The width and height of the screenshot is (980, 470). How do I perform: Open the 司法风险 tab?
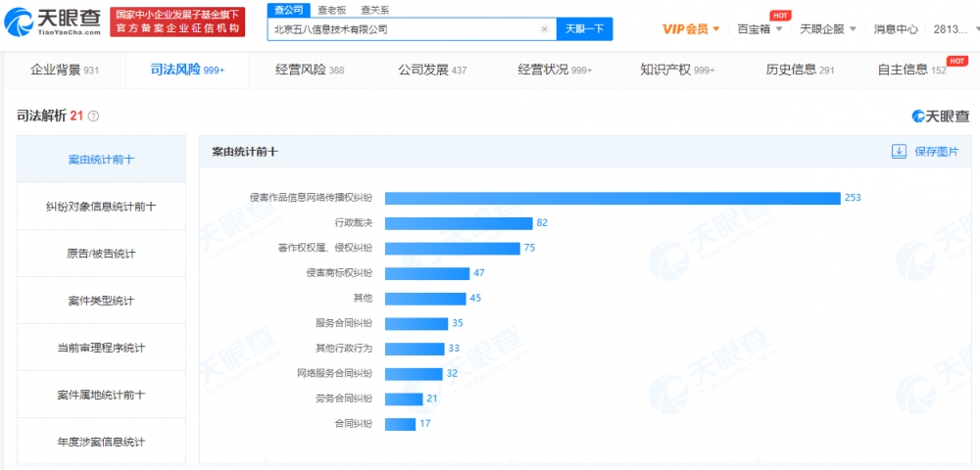pyautogui.click(x=187, y=70)
